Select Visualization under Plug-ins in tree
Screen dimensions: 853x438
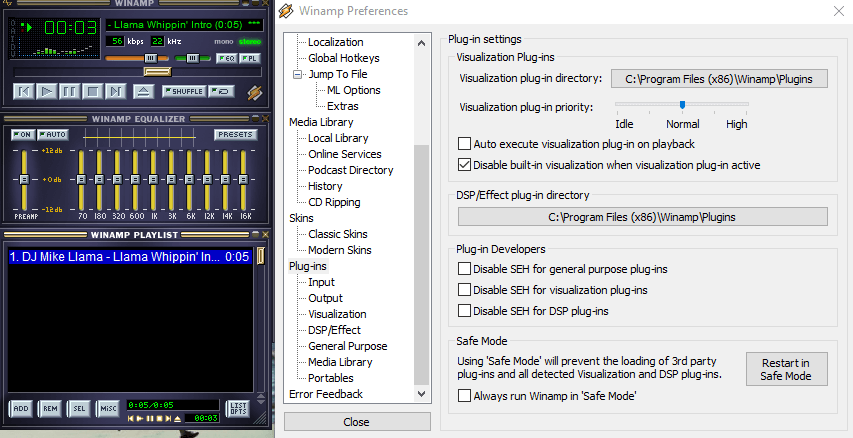click(337, 314)
